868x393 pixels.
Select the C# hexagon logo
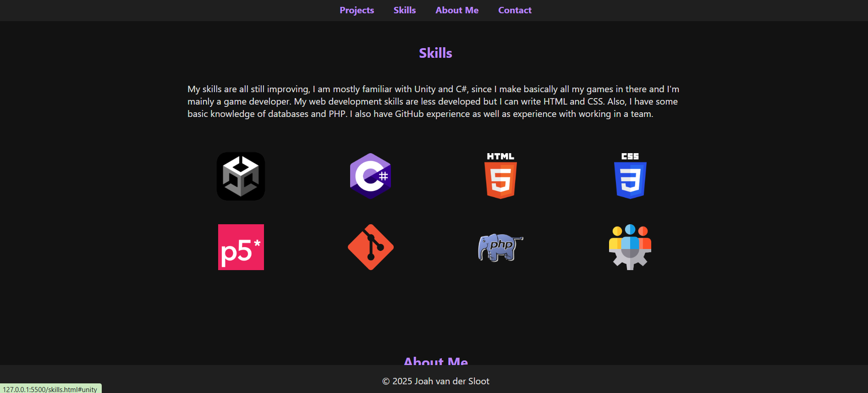tap(370, 176)
